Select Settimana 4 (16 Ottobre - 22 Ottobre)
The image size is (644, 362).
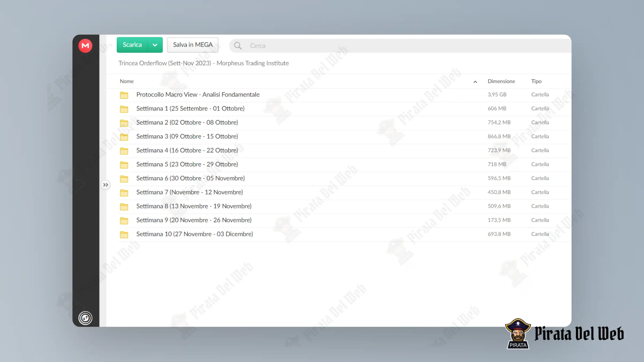(187, 150)
